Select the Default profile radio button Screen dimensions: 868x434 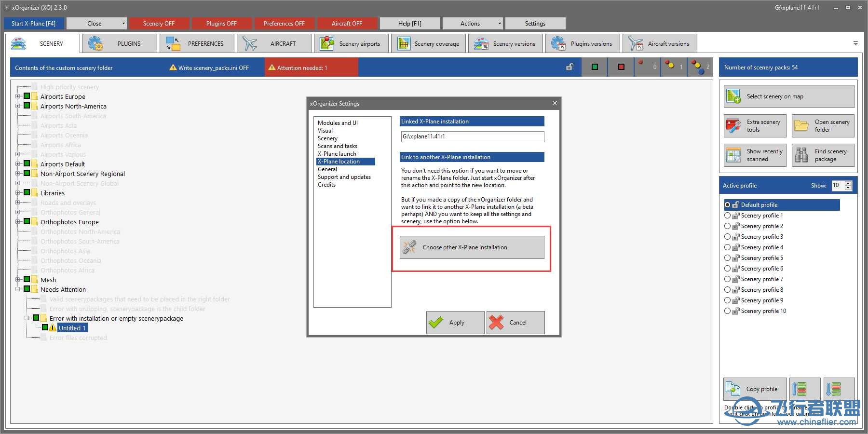coord(727,205)
